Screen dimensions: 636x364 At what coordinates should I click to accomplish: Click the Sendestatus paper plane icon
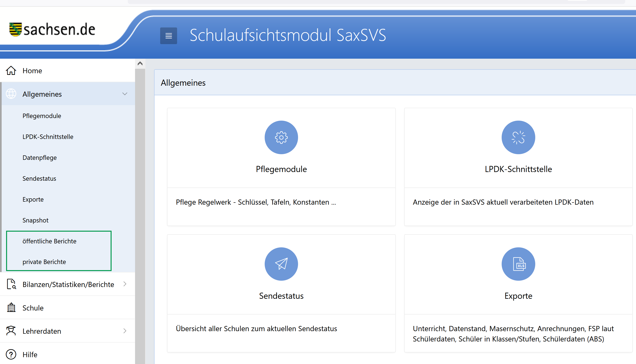click(x=281, y=264)
